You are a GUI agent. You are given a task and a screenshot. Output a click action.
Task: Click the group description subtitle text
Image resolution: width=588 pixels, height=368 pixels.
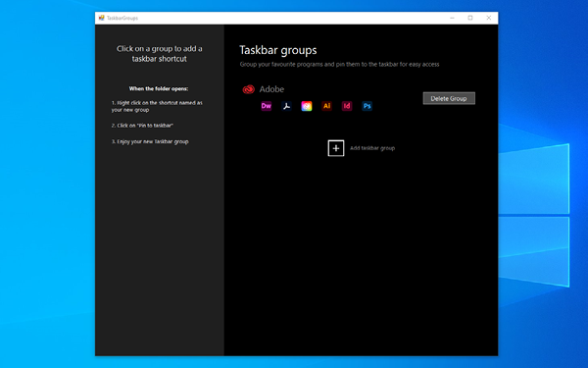339,64
